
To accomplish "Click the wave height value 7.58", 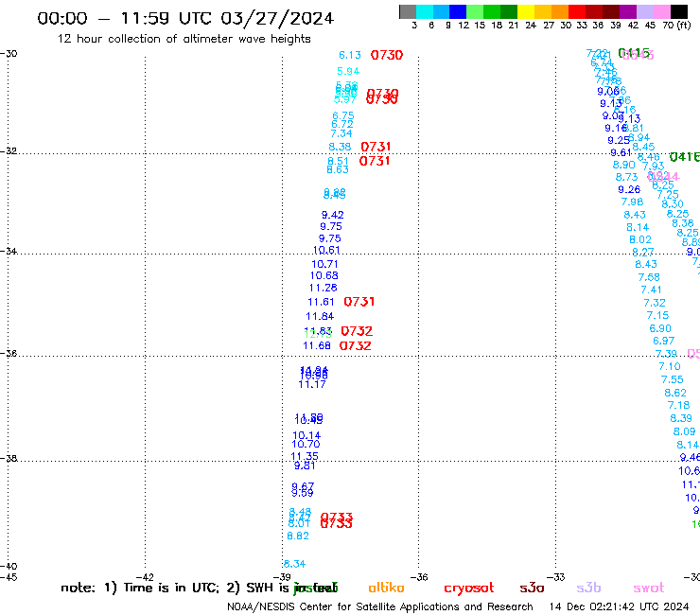I will [649, 277].
